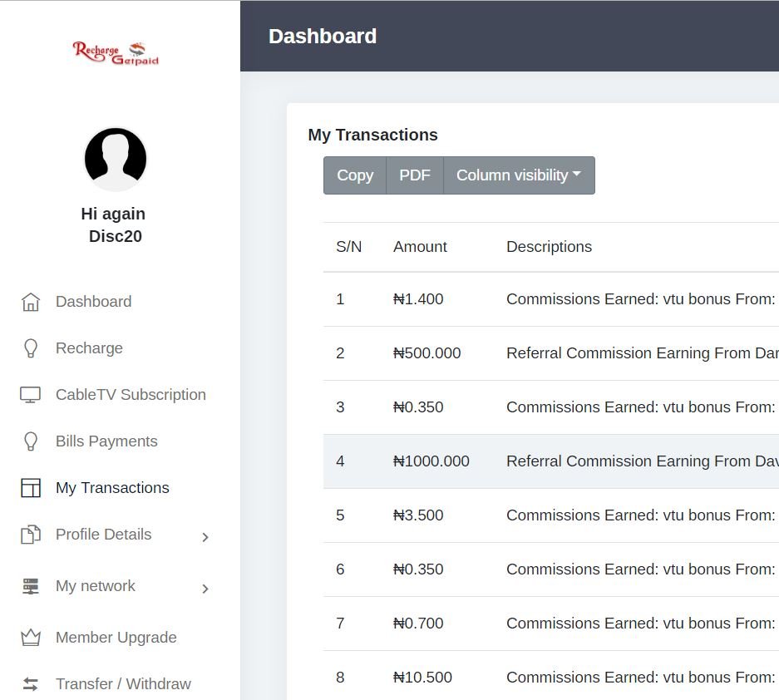The width and height of the screenshot is (779, 700).
Task: Click the CableTV Subscription monitor icon
Action: [30, 395]
